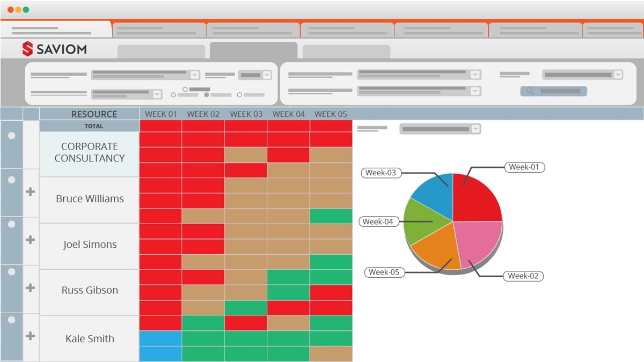Image resolution: width=644 pixels, height=362 pixels.
Task: Click the Saviom logo icon
Action: pyautogui.click(x=28, y=49)
